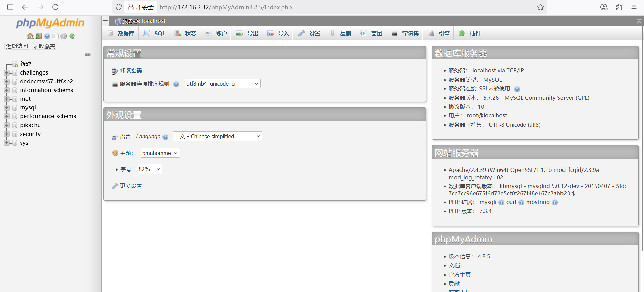Open browser hamburger menu
The height and width of the screenshot is (292, 644).
tap(634, 7)
